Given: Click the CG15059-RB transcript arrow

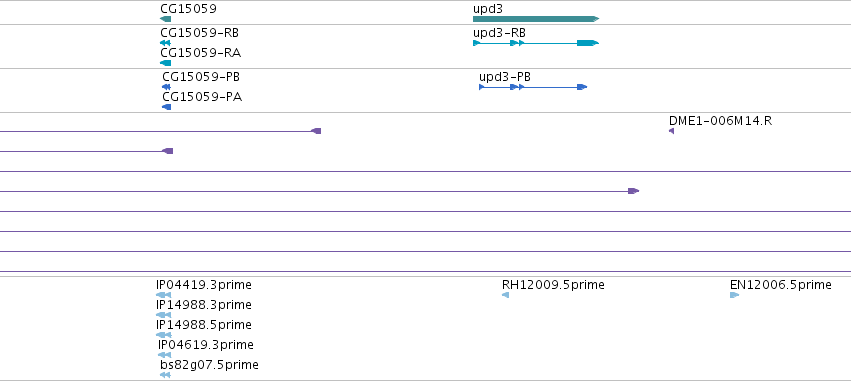Looking at the screenshot, I should coord(166,43).
